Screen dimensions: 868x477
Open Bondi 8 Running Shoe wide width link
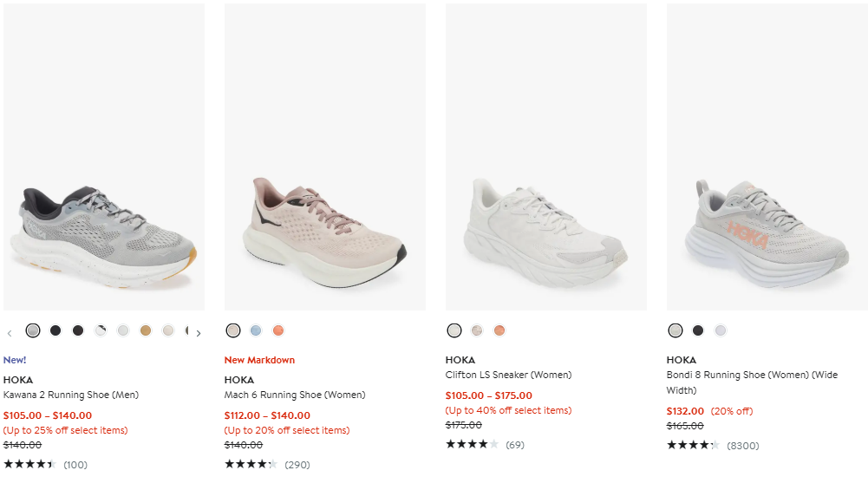click(x=752, y=375)
